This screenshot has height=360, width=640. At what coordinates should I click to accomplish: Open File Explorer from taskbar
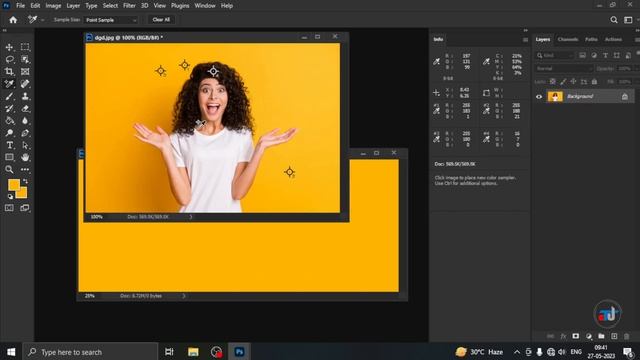[x=193, y=352]
